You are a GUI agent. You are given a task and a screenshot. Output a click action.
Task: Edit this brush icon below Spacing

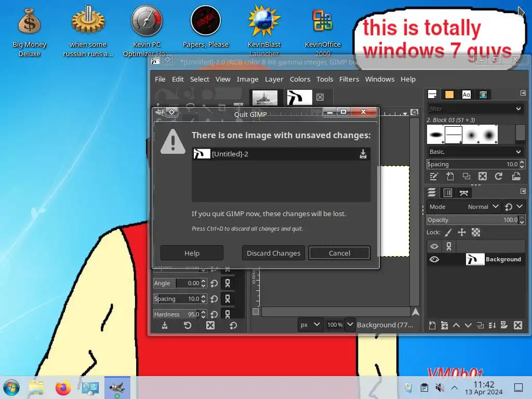[434, 177]
